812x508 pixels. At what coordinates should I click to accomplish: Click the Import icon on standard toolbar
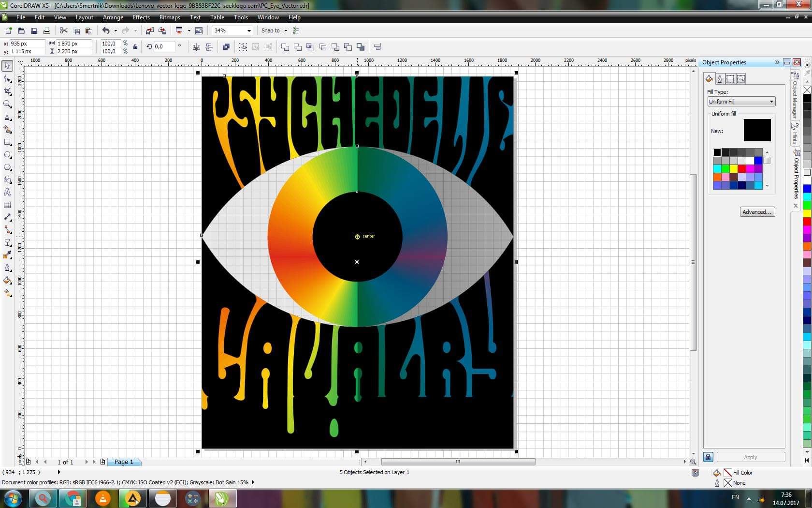coord(150,30)
